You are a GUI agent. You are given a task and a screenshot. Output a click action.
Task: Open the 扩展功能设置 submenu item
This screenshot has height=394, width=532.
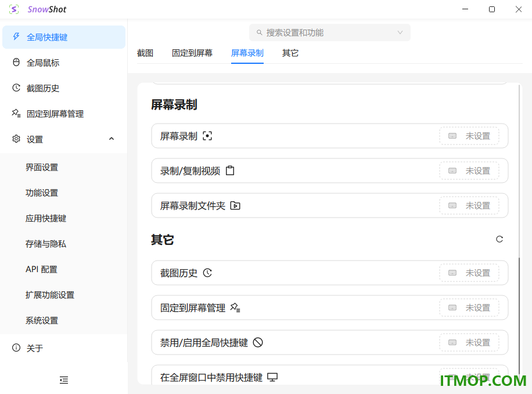(64, 295)
